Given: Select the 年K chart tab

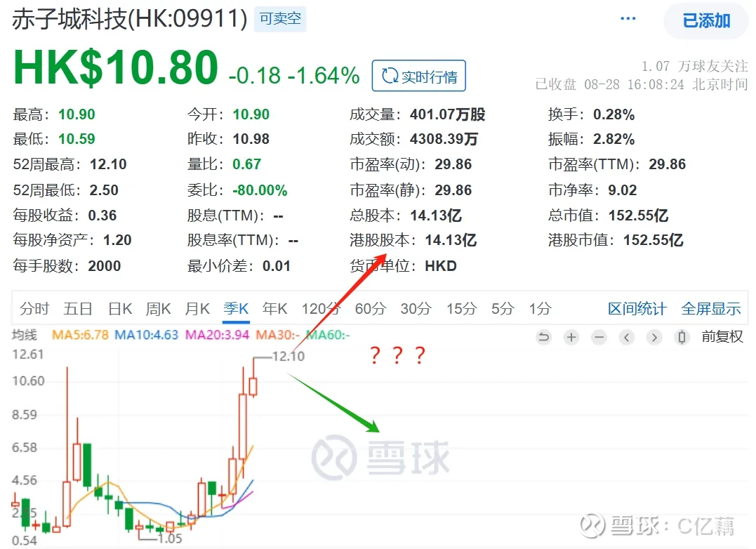Looking at the screenshot, I should [275, 308].
